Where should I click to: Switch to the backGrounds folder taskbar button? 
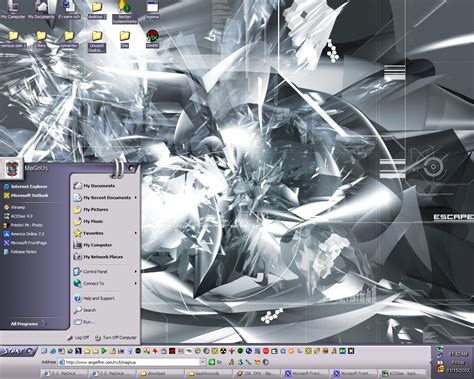[209, 374]
